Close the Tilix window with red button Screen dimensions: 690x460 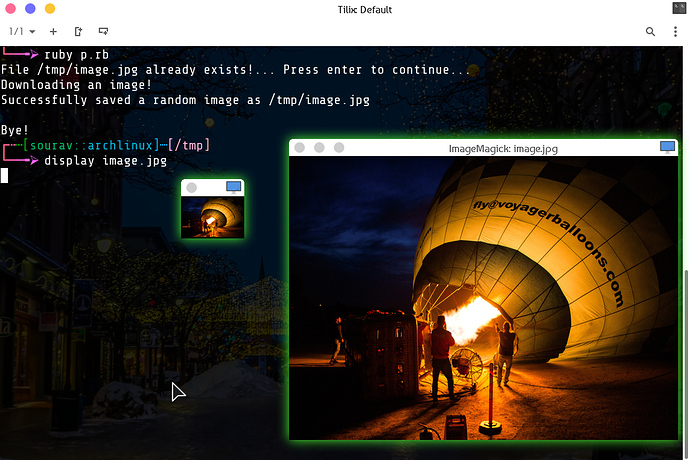point(11,8)
